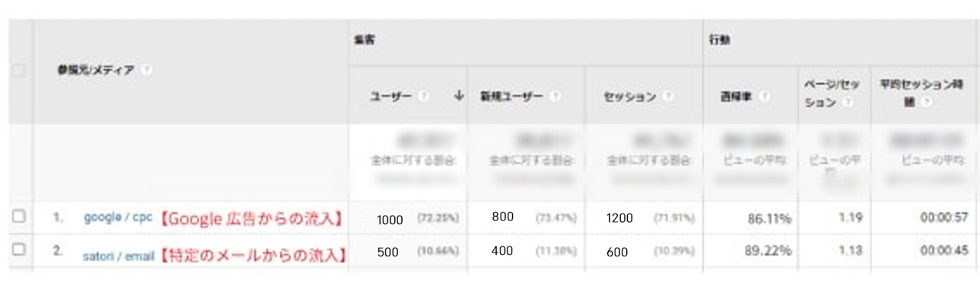980x290 pixels.
Task: Click help icon beside 平均セッション時間 header
Action: click(926, 103)
